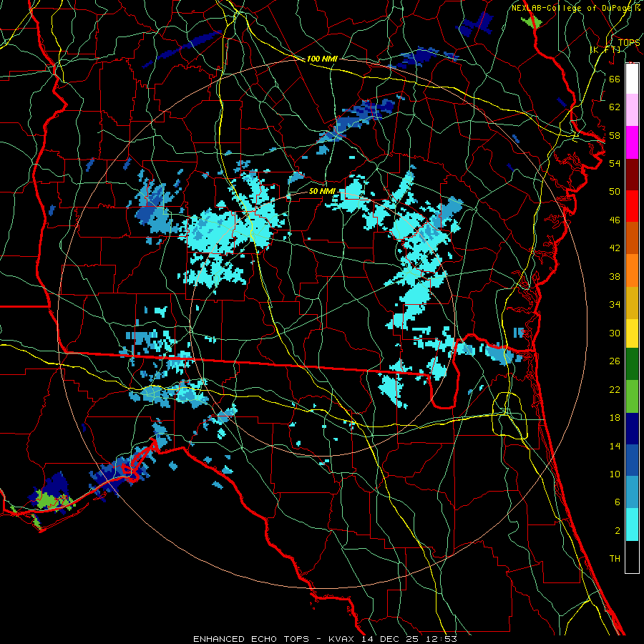The width and height of the screenshot is (644, 644).
Task: Click the cyan 2-6 kft legend swatch
Action: [x=632, y=525]
